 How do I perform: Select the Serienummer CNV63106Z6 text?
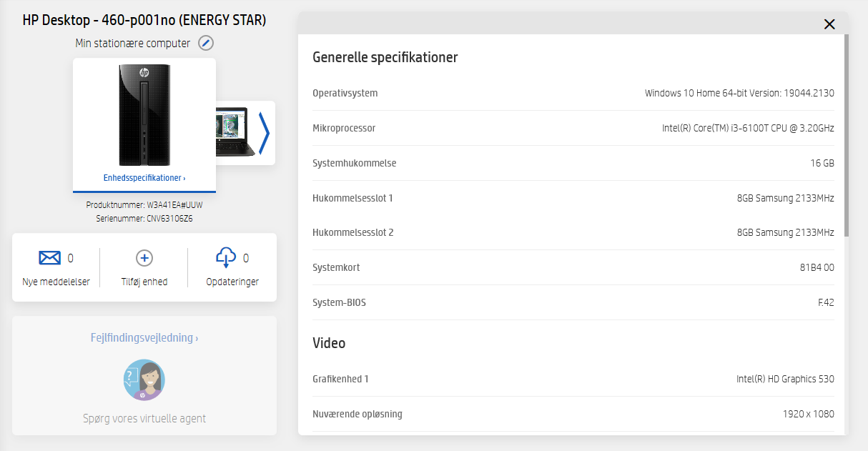144,218
